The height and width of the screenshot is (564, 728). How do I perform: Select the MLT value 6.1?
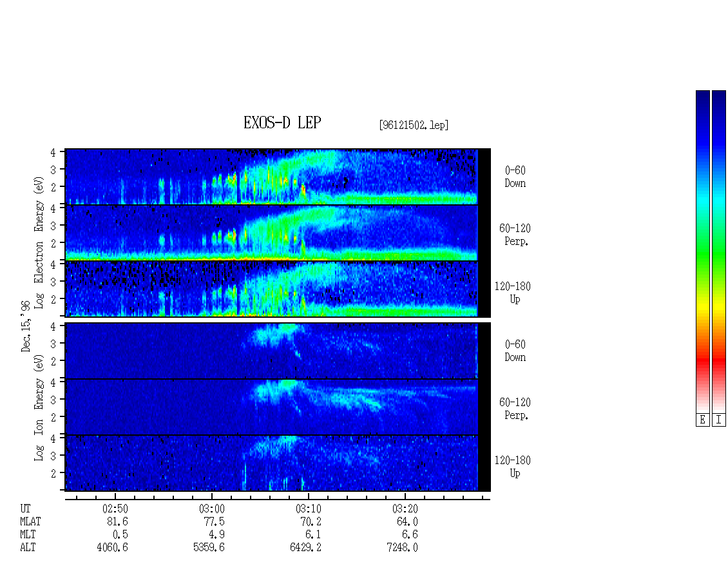pyautogui.click(x=313, y=535)
